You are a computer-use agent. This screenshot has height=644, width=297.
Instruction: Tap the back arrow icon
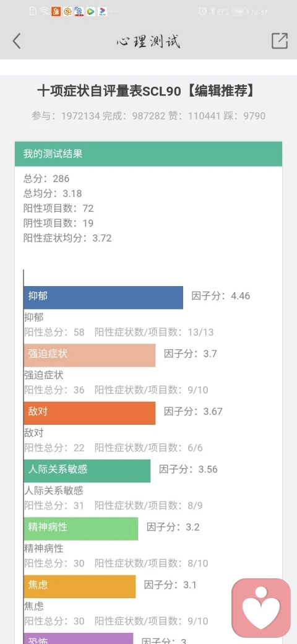coord(17,41)
